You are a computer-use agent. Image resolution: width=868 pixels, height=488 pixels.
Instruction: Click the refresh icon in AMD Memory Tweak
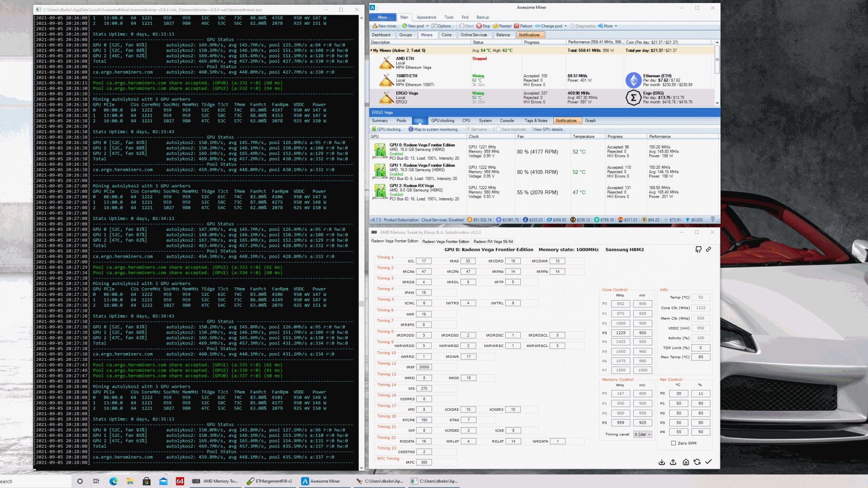click(x=697, y=462)
